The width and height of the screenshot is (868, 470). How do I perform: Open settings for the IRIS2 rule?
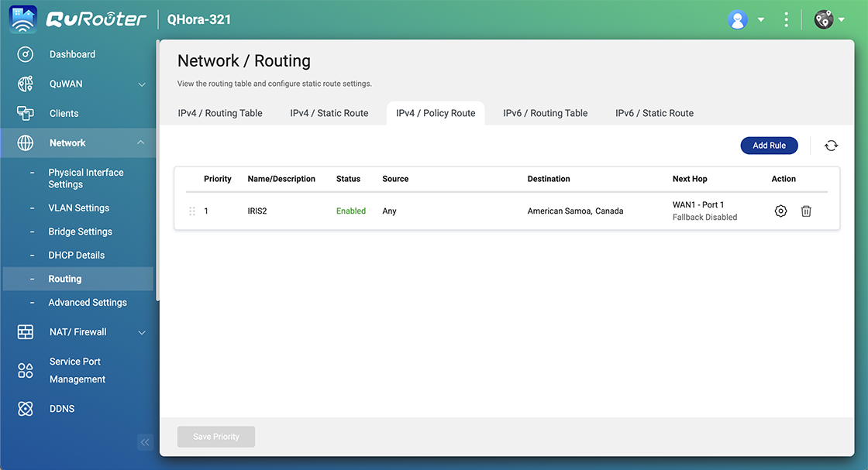point(780,211)
